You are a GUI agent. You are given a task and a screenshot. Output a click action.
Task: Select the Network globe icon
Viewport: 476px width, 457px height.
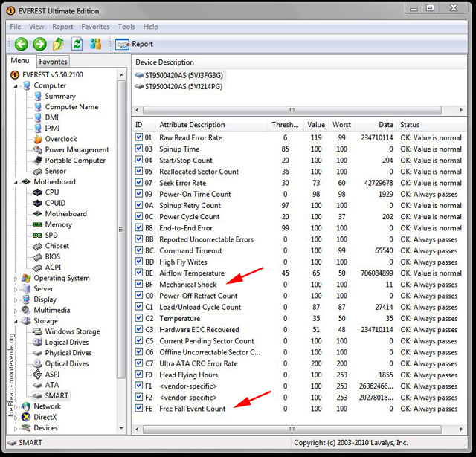27,406
